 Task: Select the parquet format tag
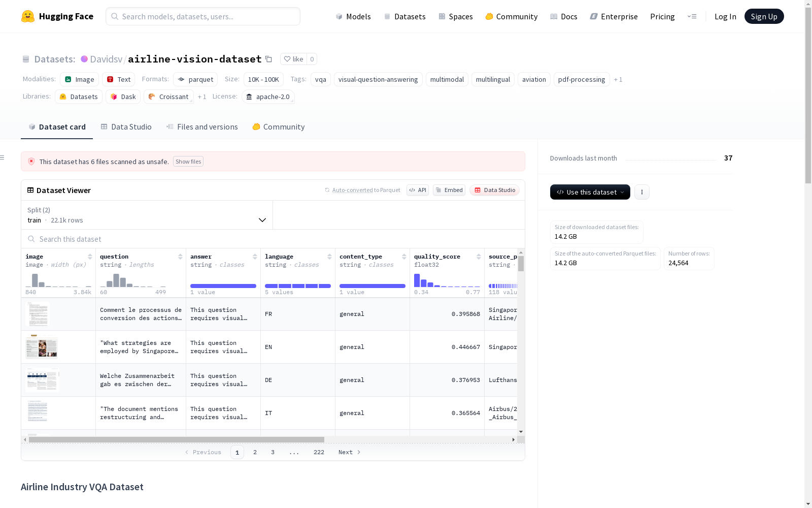195,79
